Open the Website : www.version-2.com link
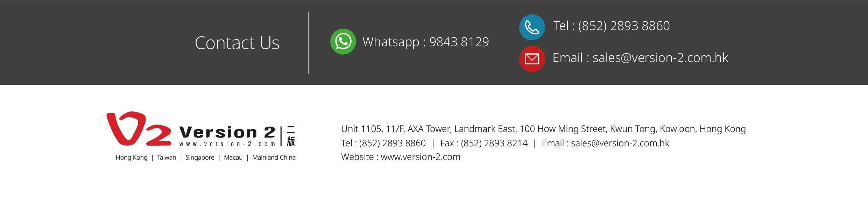The width and height of the screenshot is (868, 203). (x=401, y=157)
